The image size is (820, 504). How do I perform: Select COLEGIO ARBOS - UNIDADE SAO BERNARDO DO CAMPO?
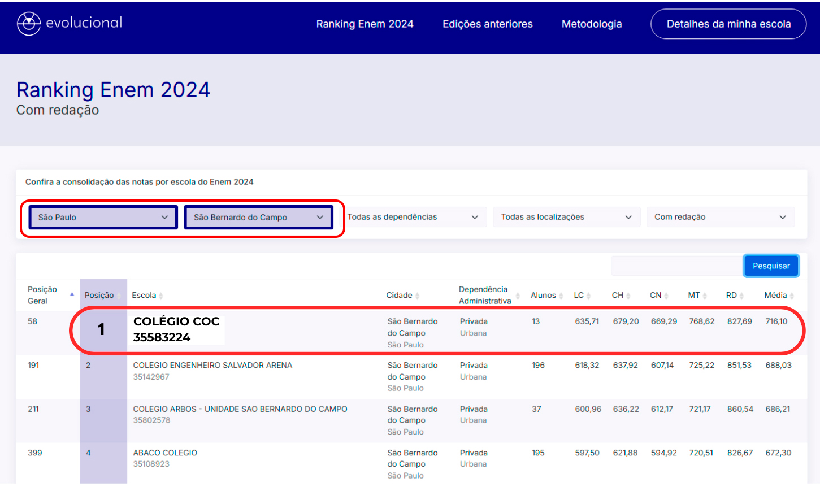[x=240, y=409]
